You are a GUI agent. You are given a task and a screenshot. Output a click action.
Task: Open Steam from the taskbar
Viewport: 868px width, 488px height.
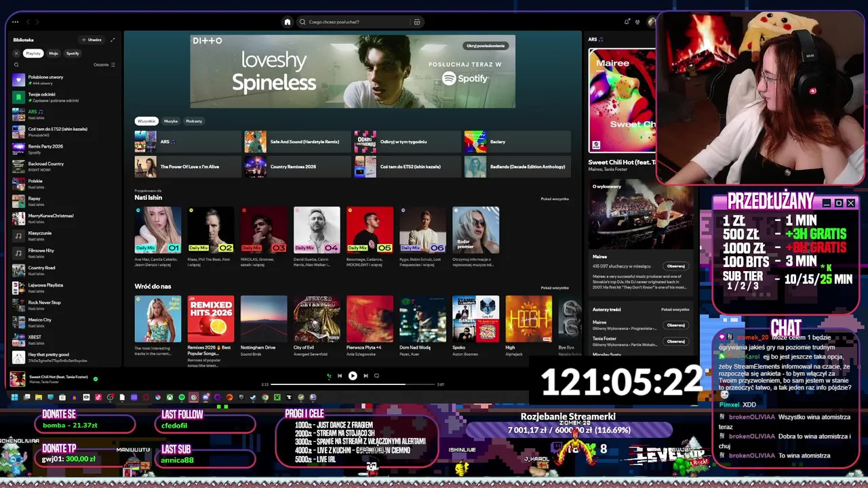tap(253, 397)
